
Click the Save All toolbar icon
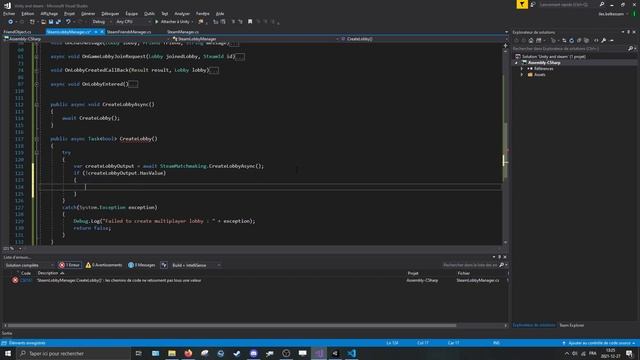[x=58, y=22]
